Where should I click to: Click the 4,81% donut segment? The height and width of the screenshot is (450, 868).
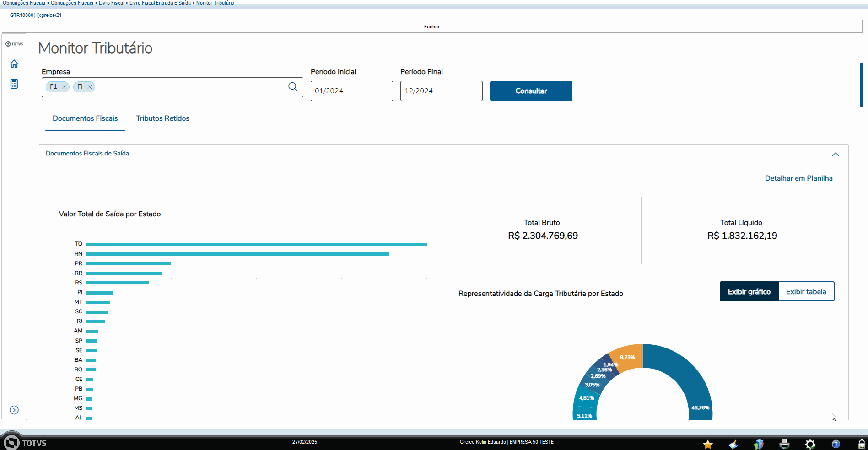(x=586, y=398)
